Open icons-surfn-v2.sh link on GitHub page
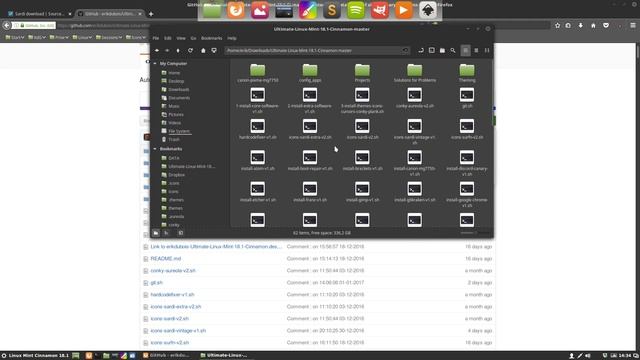640x360 pixels. [170, 343]
